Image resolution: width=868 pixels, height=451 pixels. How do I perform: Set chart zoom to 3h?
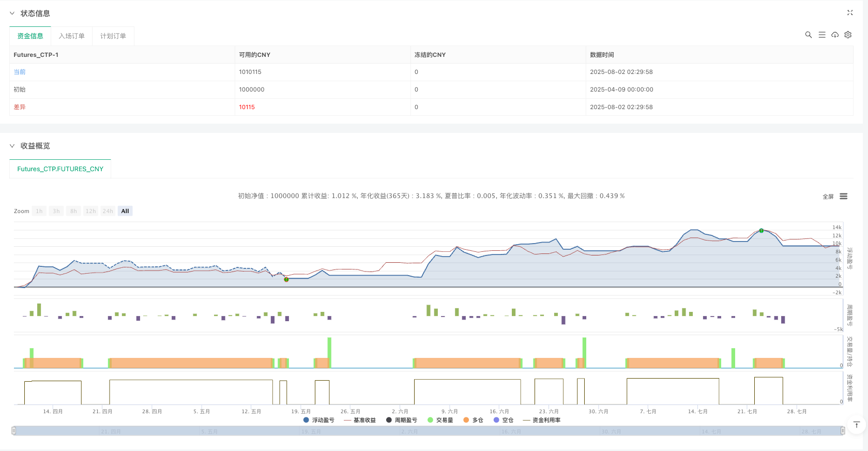point(56,211)
